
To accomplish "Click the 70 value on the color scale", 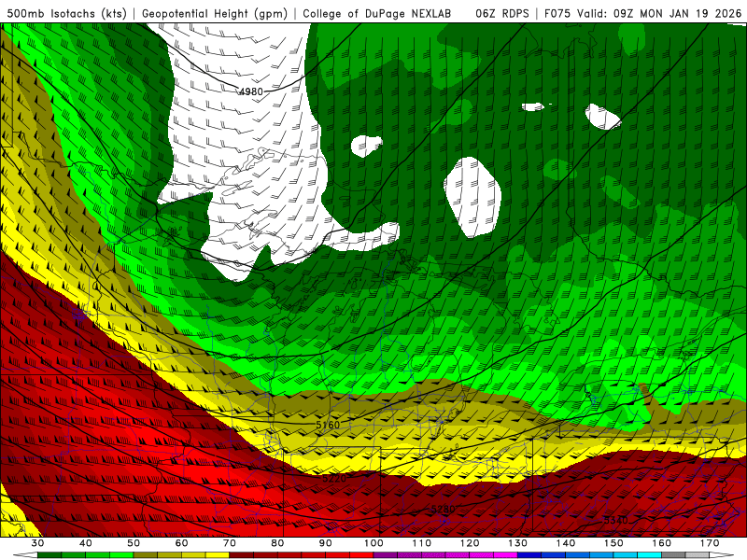I will pyautogui.click(x=230, y=543).
